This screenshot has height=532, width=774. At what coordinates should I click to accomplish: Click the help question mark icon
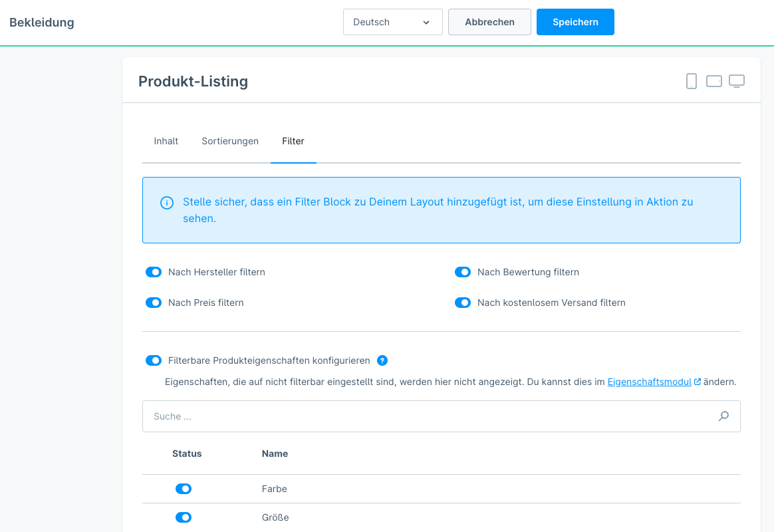click(382, 360)
